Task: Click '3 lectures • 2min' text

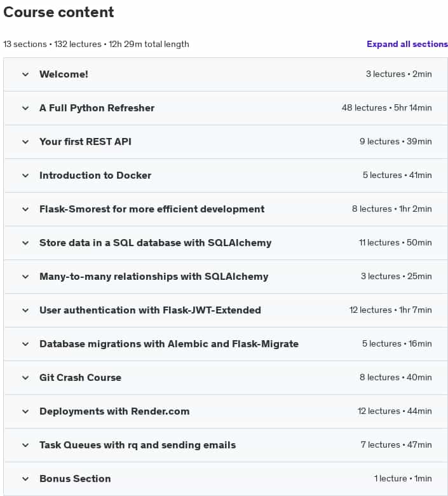Action: tap(398, 74)
